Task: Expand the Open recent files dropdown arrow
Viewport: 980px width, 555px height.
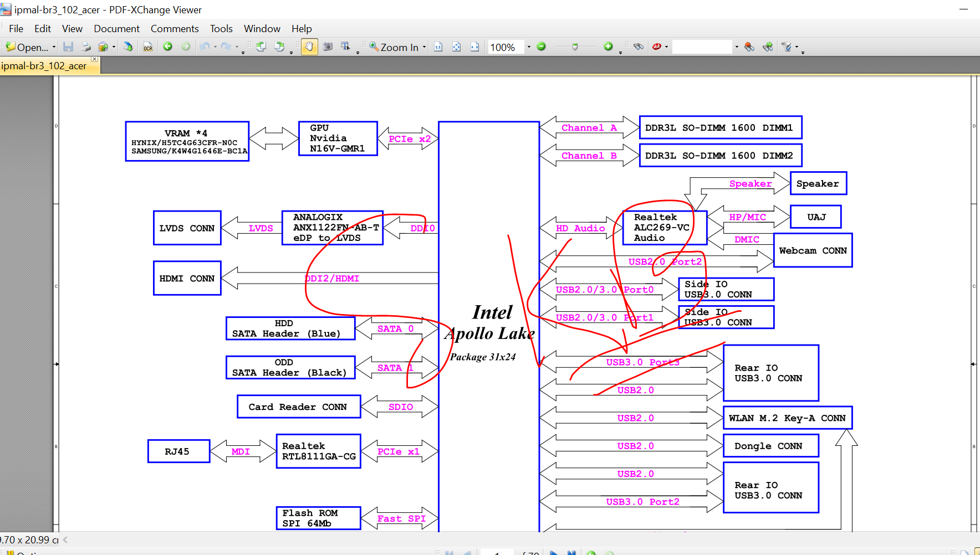Action: (54, 47)
